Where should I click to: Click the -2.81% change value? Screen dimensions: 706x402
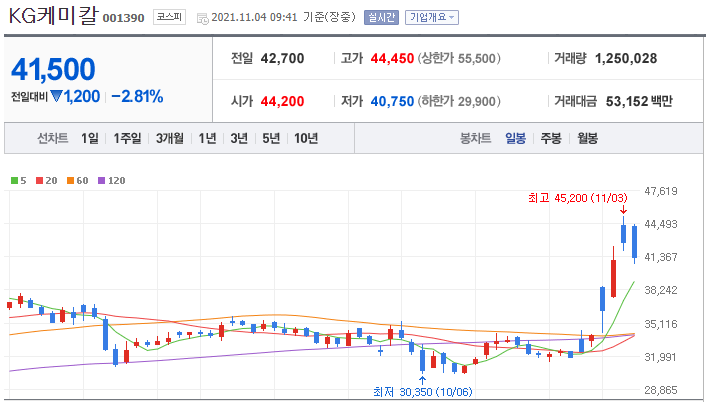137,96
